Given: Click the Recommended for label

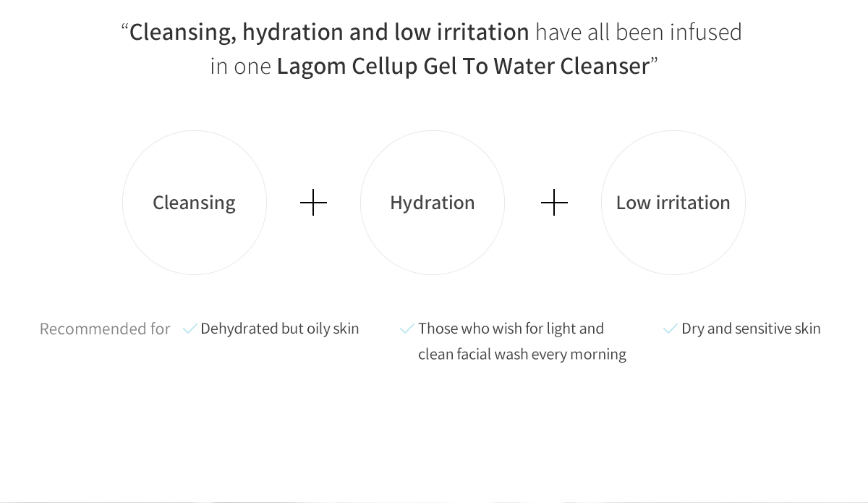Looking at the screenshot, I should coord(105,329).
